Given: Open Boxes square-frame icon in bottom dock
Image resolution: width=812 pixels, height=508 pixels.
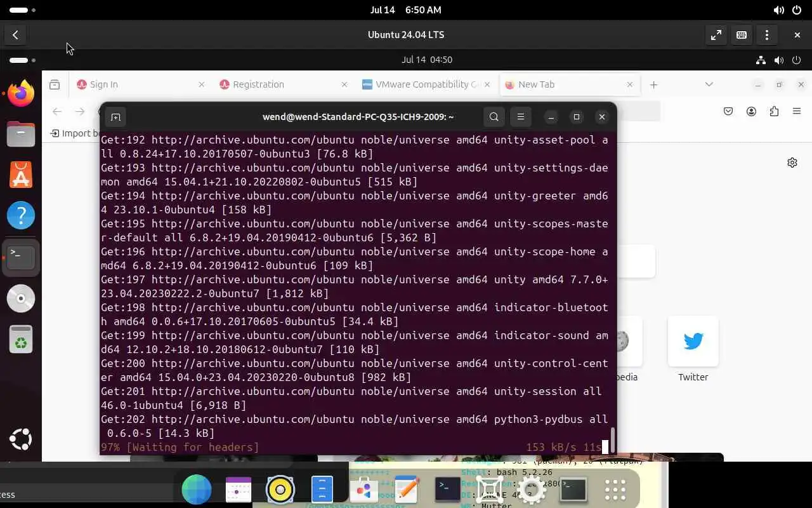Looking at the screenshot, I should [490, 490].
